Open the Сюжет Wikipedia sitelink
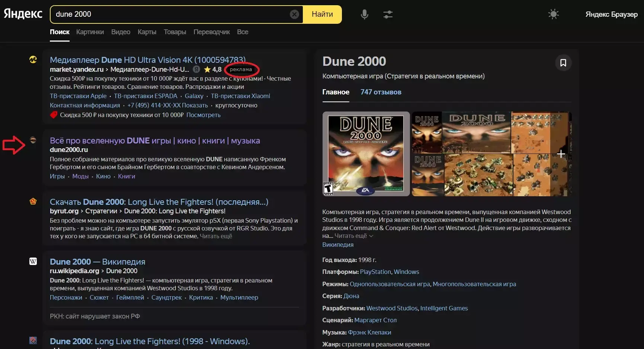 (99, 297)
